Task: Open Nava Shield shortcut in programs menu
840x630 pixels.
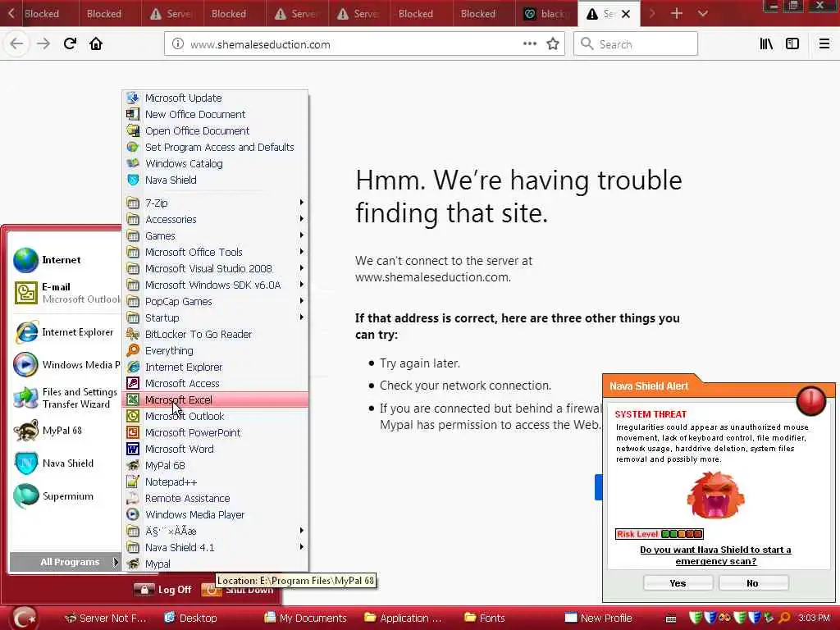Action: click(216, 180)
